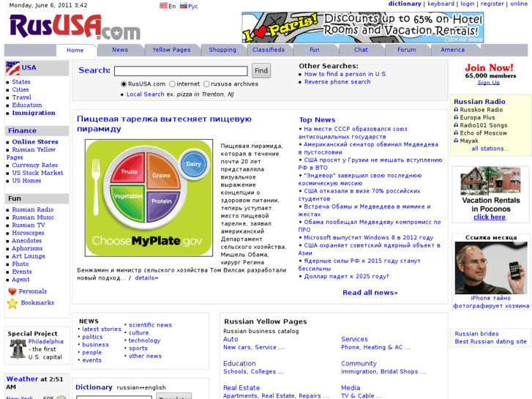Open the 'scientific news' category link
Screen dimensions: 532x399
click(x=150, y=325)
